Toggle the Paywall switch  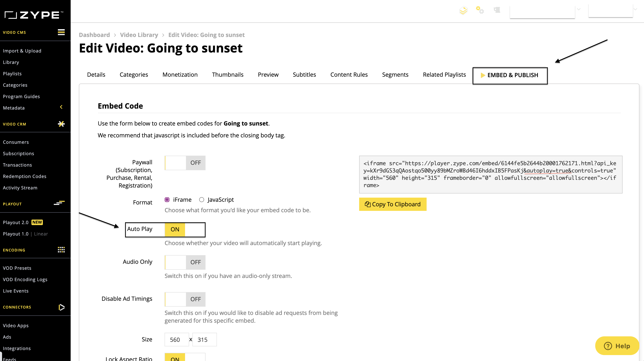(x=185, y=163)
